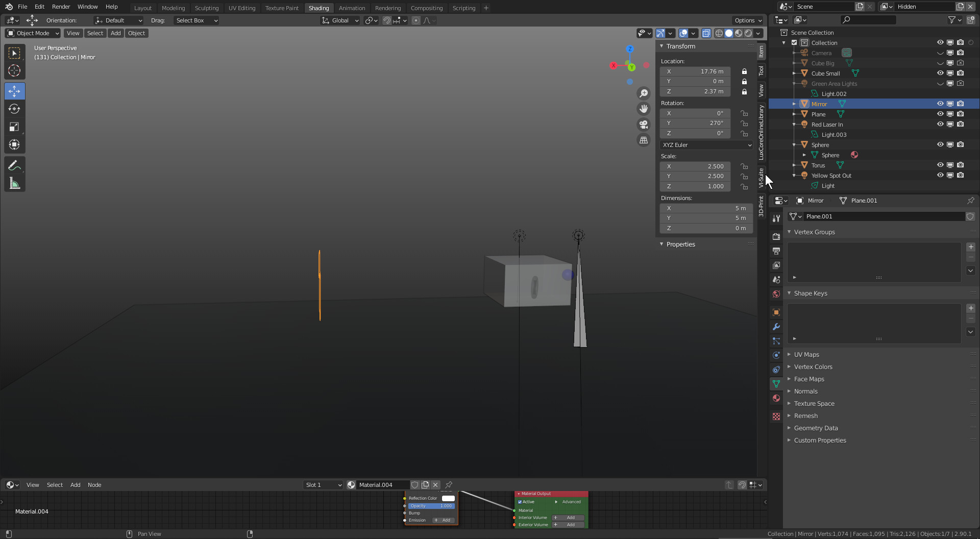Screen dimensions: 980x539
Task: Activate the Measure tool
Action: [x=14, y=184]
